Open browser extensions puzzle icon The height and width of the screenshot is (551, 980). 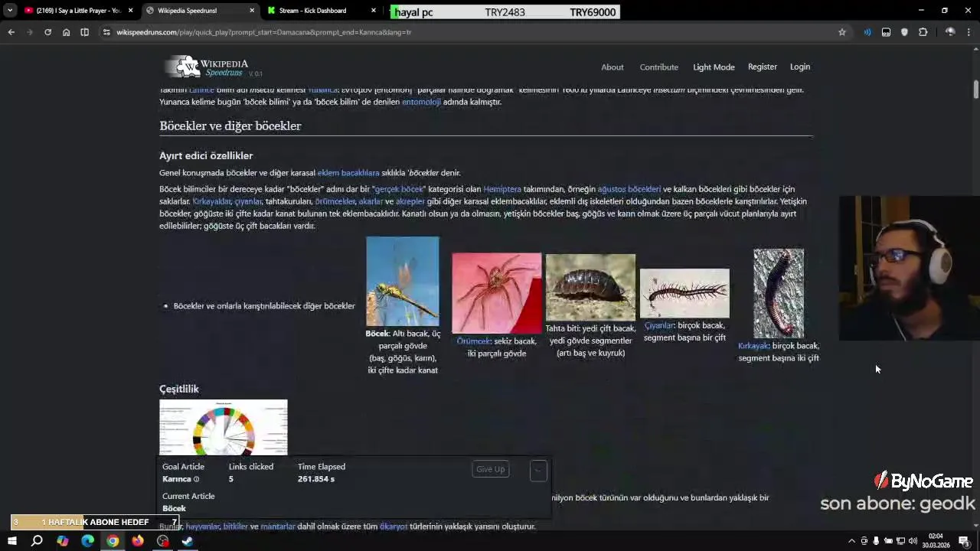[x=923, y=32]
